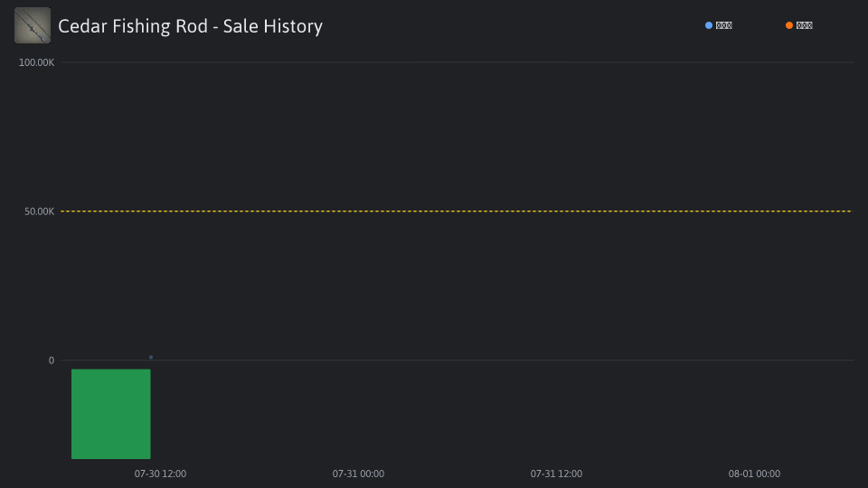The image size is (868, 488).
Task: Click the zero baseline of the price chart
Action: 457,361
